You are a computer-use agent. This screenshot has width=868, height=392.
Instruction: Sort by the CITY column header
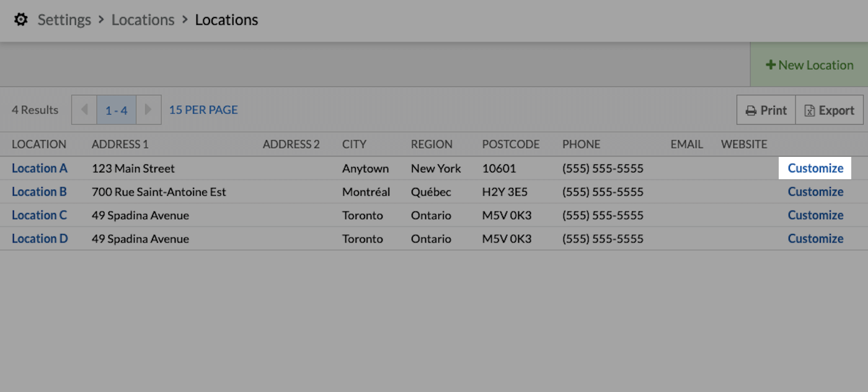(x=354, y=145)
